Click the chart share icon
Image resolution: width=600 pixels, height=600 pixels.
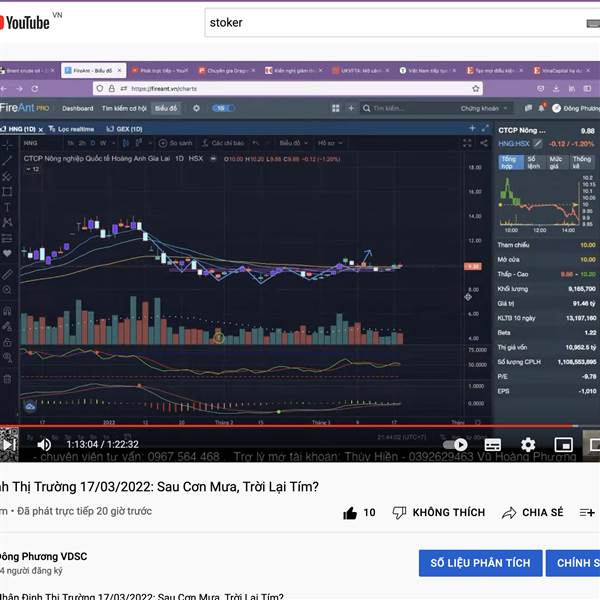[484, 143]
